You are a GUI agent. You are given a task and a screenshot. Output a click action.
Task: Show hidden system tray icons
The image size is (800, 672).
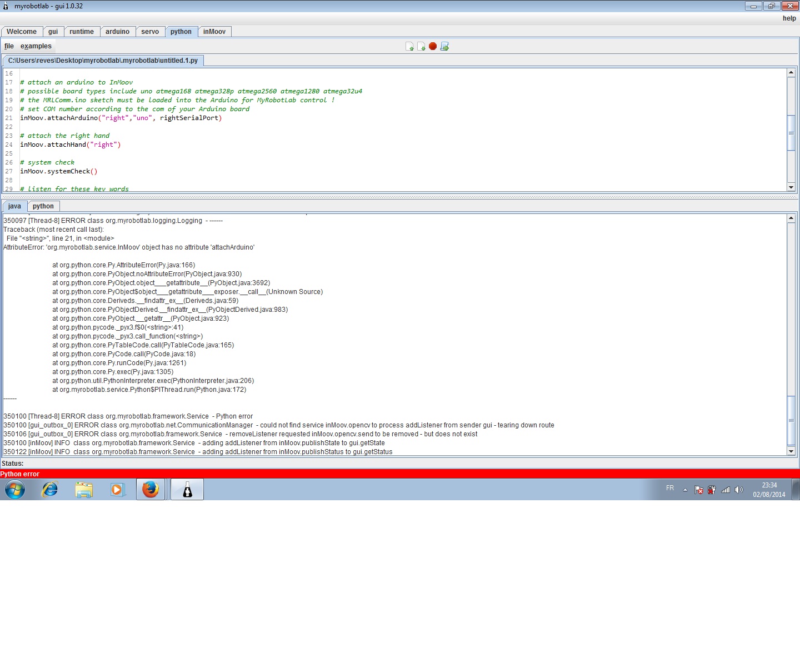tap(685, 490)
